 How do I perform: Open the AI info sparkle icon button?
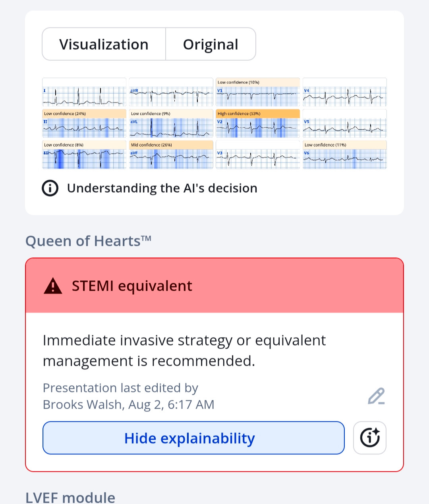[x=370, y=438]
